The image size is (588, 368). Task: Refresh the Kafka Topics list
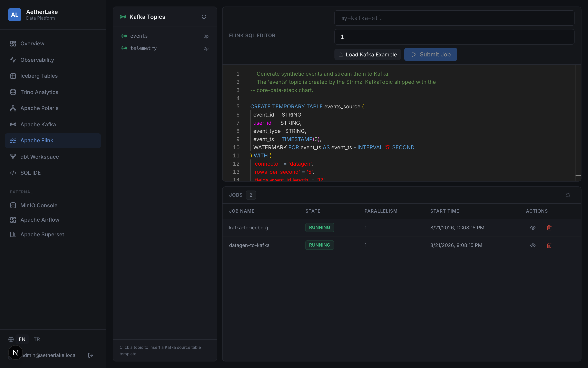(204, 17)
